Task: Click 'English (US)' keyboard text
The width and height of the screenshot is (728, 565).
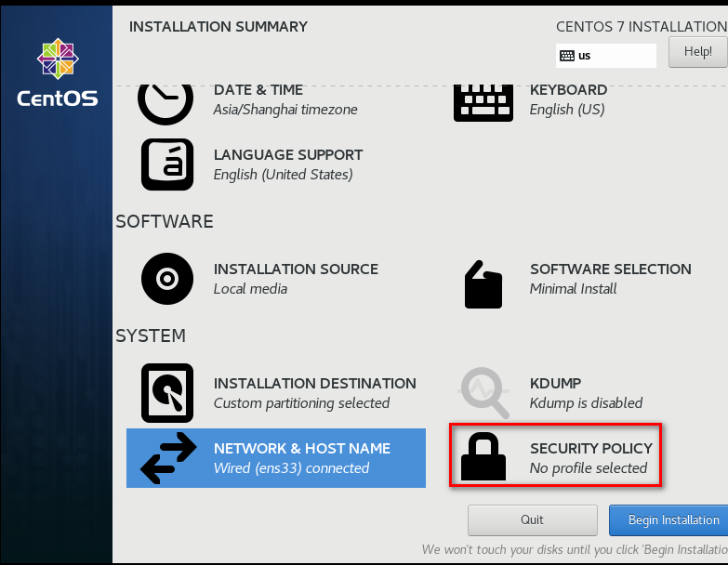Action: click(567, 110)
